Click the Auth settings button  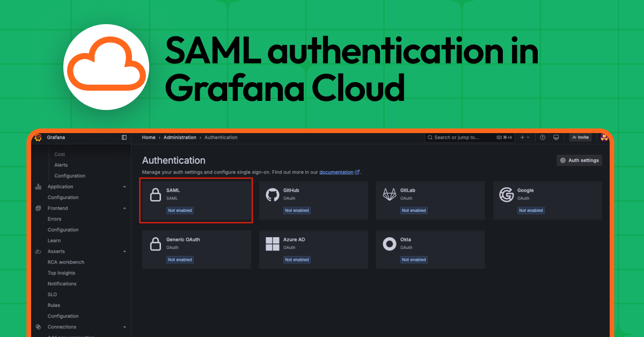click(x=579, y=160)
